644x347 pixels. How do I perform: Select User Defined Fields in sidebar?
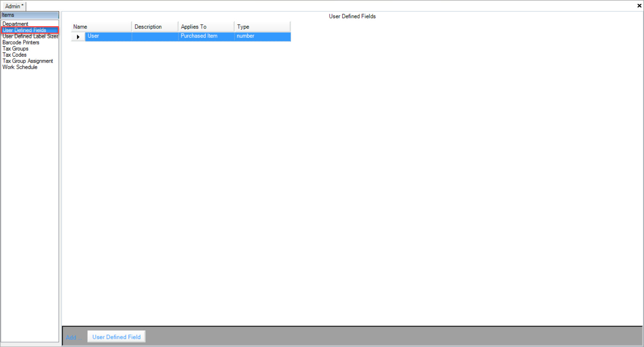pyautogui.click(x=30, y=30)
